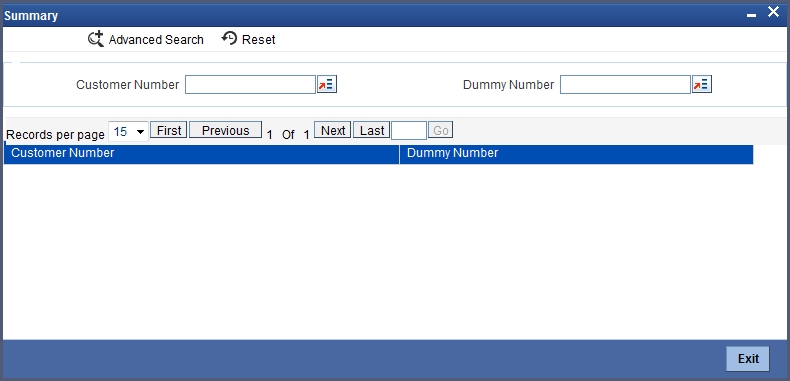Screen dimensions: 790x381
Task: Click the Go button
Action: point(441,131)
